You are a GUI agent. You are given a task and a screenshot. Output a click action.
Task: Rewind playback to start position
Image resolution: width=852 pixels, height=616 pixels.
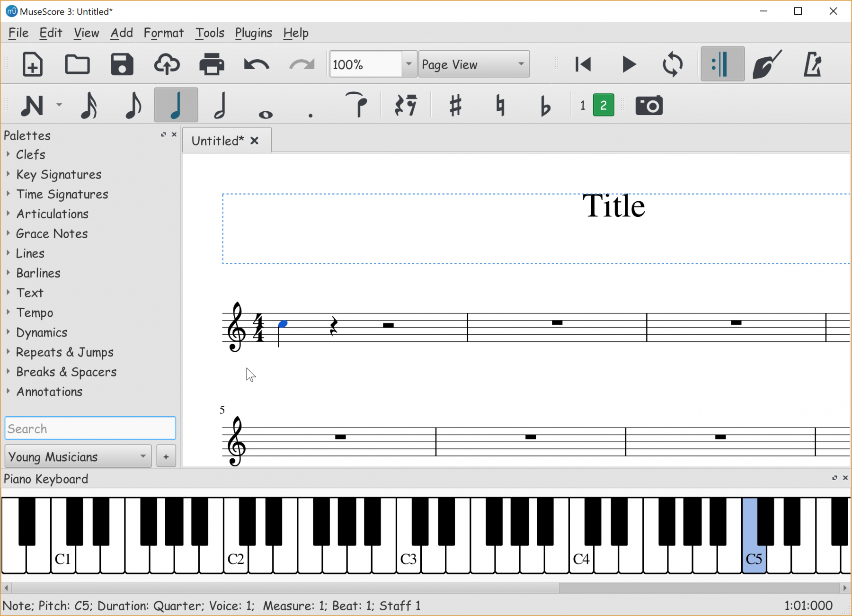pyautogui.click(x=583, y=64)
